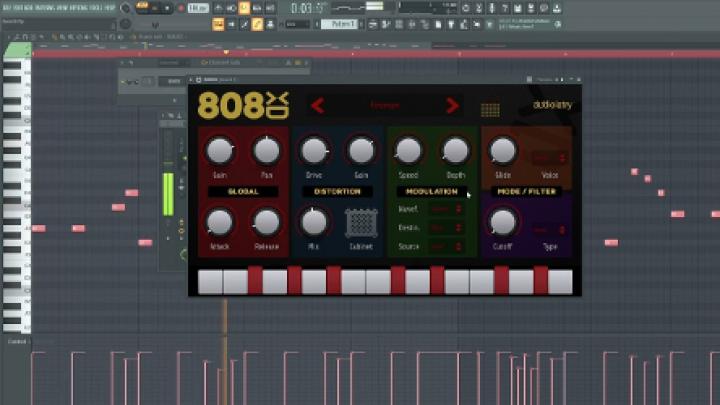Open the FILE menu
Viewport: 720px width, 405px height.
click(x=7, y=8)
